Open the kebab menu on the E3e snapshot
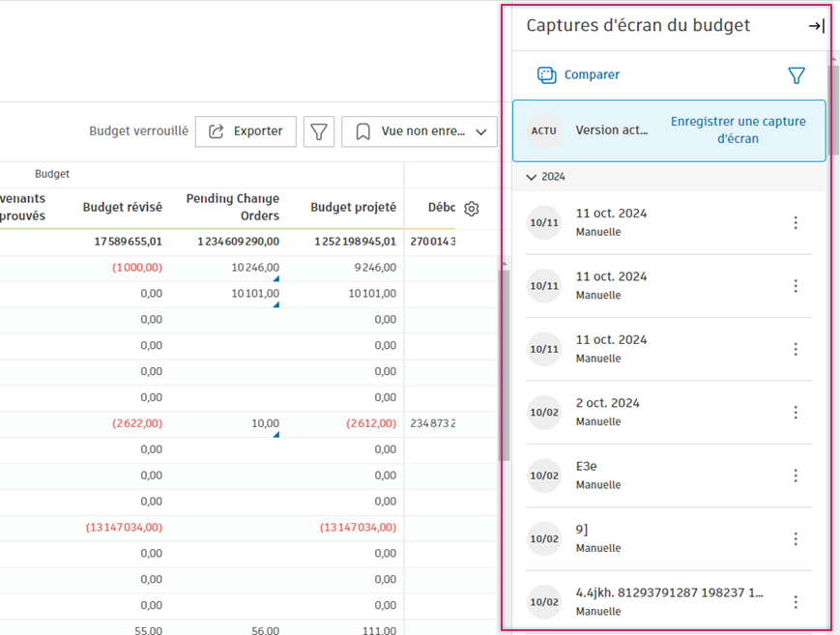 pos(796,476)
